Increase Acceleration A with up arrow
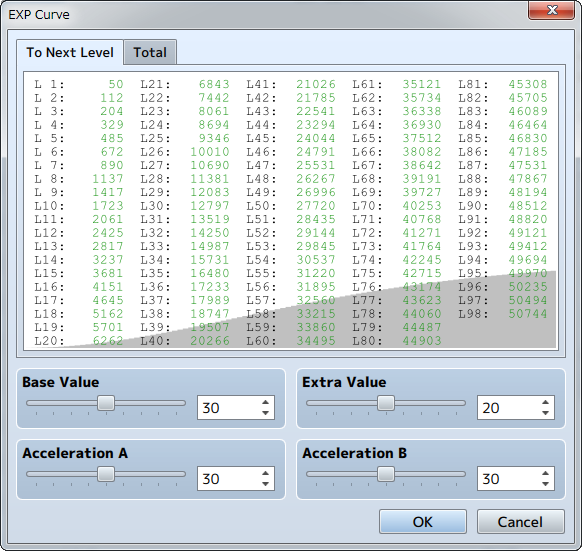 point(265,473)
